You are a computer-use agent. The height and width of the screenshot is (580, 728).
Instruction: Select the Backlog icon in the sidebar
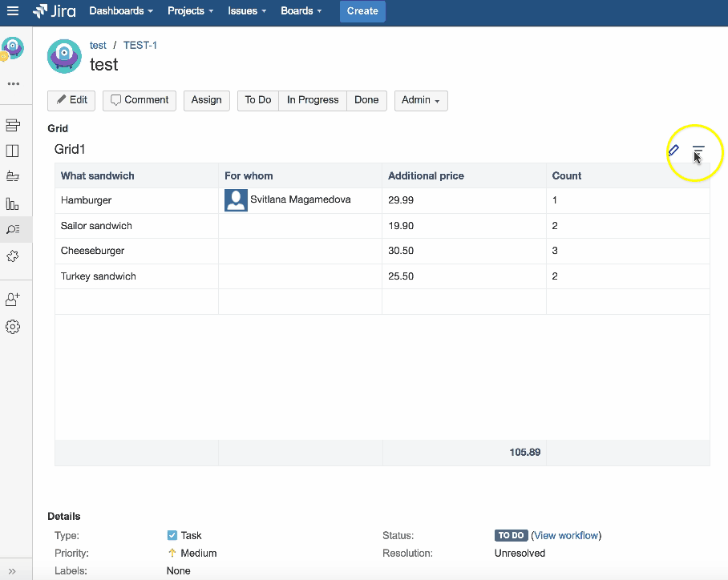12,124
